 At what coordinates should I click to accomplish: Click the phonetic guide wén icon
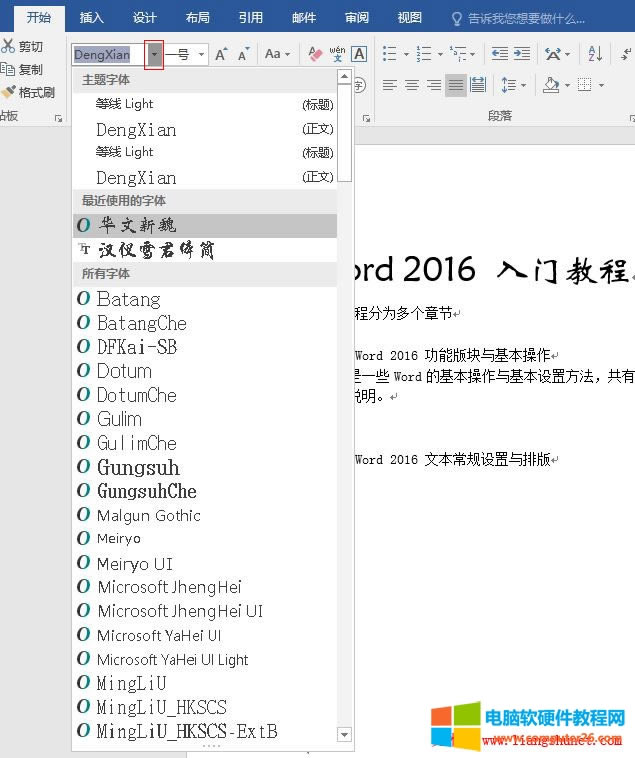click(337, 54)
